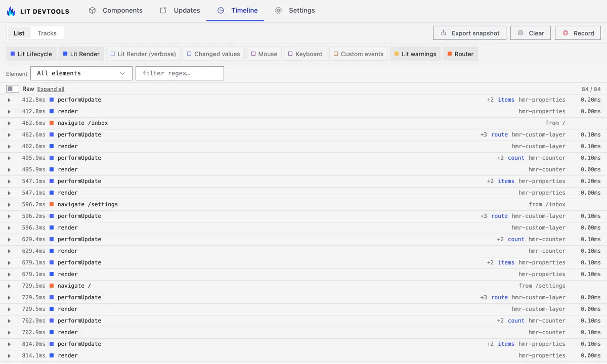Toggle Lit Render filter
Viewport: 607px width, 364px height.
[x=81, y=54]
